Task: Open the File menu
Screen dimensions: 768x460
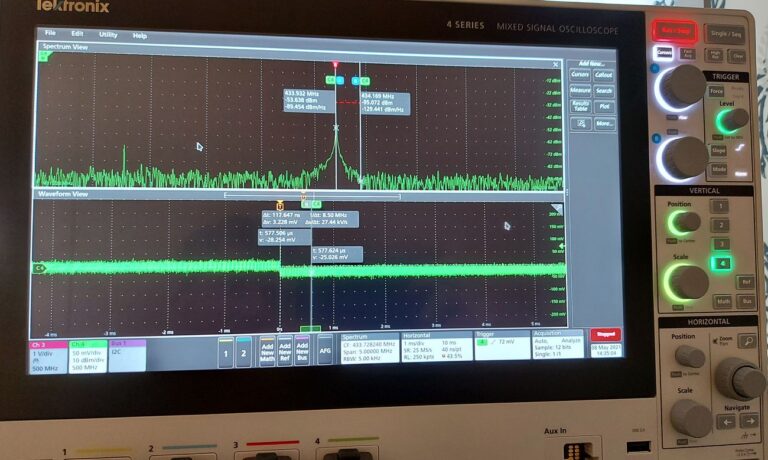Action: pyautogui.click(x=49, y=34)
